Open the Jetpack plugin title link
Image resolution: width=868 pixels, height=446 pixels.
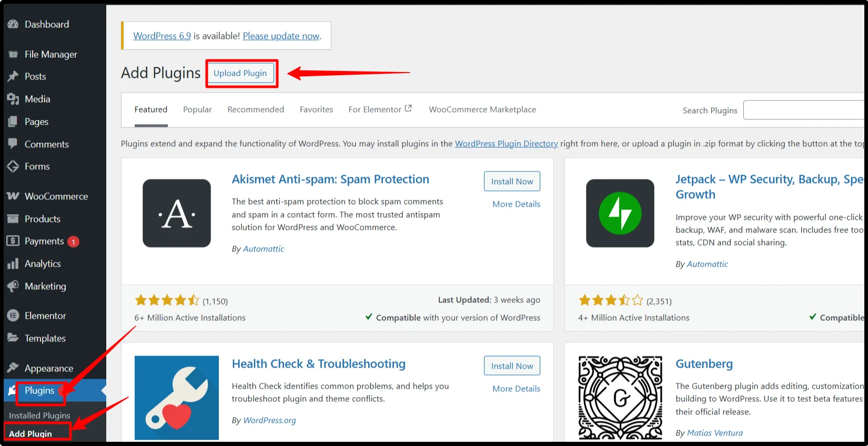pos(769,187)
